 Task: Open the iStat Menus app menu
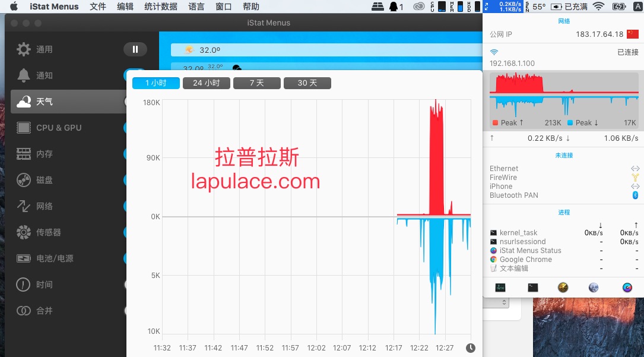tap(54, 7)
